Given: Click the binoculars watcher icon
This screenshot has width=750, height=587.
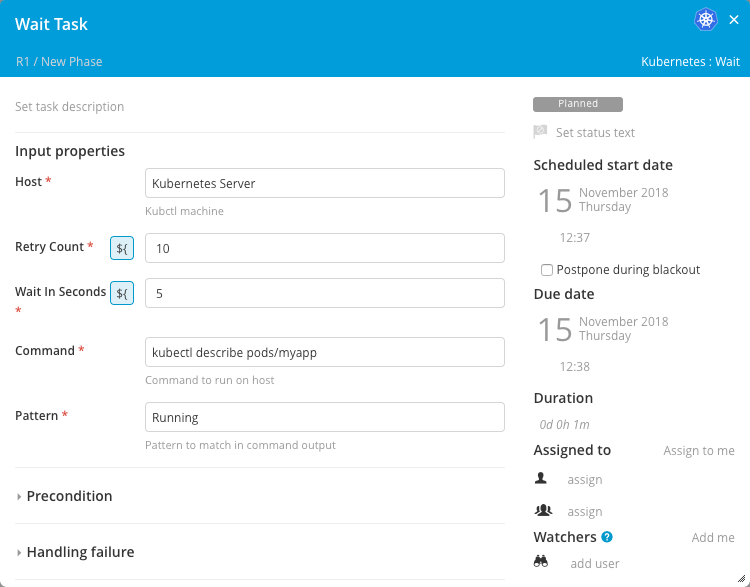Looking at the screenshot, I should click(541, 563).
